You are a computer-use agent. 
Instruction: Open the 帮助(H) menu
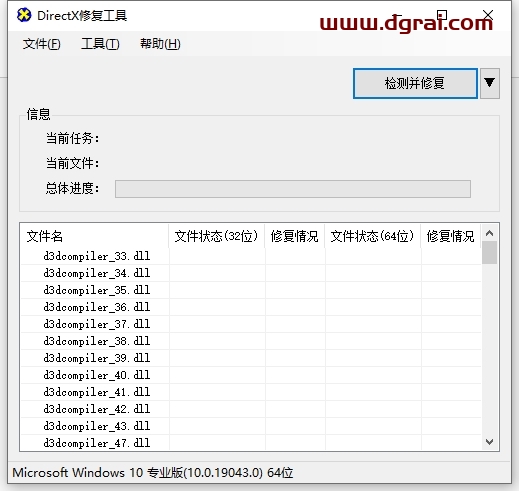pos(160,44)
